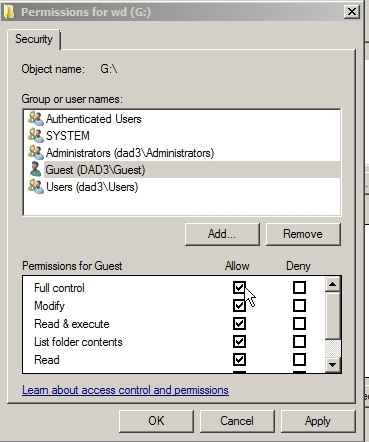This screenshot has height=442, width=369.
Task: Toggle Allow checkbox for Full control
Action: coord(239,287)
